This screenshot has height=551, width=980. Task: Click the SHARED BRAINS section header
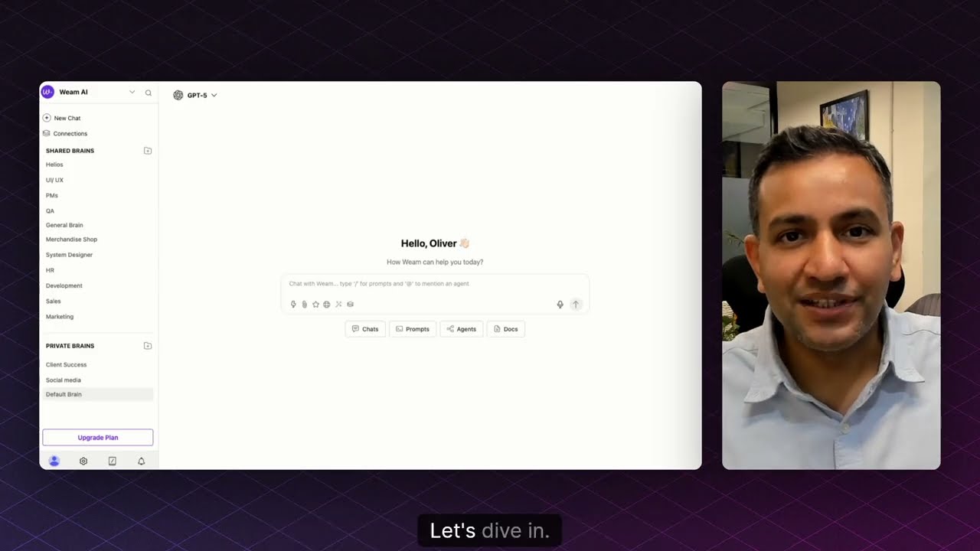70,151
